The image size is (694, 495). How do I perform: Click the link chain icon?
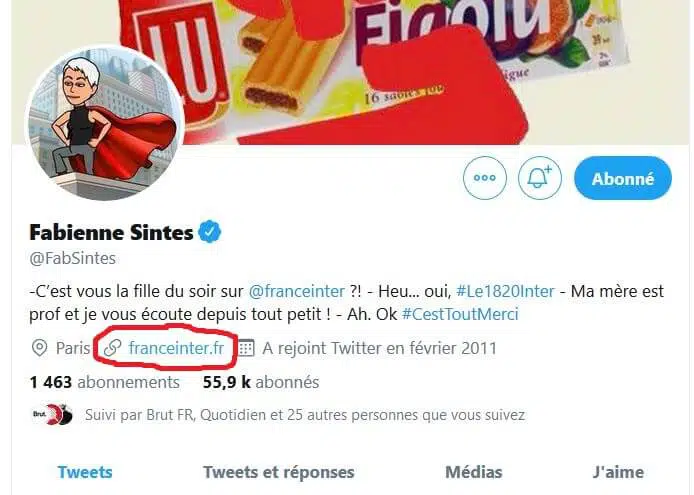pyautogui.click(x=113, y=348)
